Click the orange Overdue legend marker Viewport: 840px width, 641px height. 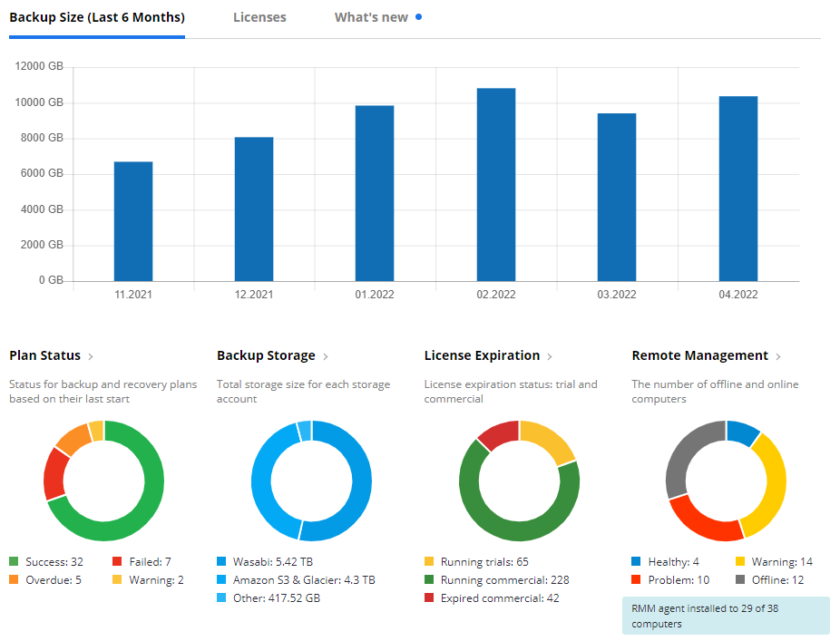point(12,579)
